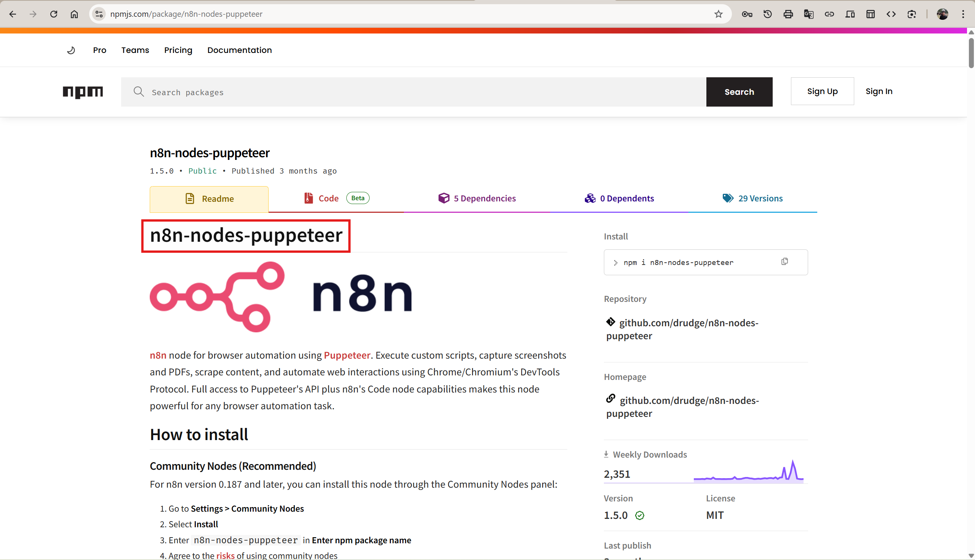
Task: Open the repository github.com/drudge/n8n-nodes-puppeteer link
Action: click(x=682, y=329)
